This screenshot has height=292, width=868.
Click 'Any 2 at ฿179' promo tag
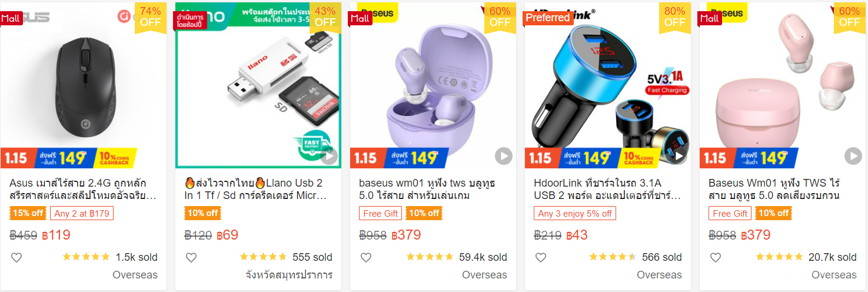tap(81, 213)
